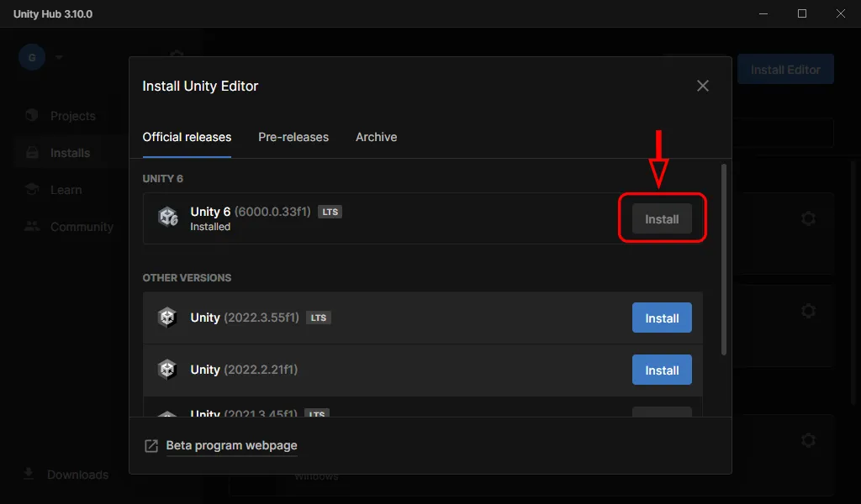Click the Downloads arrow icon
The width and height of the screenshot is (861, 504).
point(29,475)
